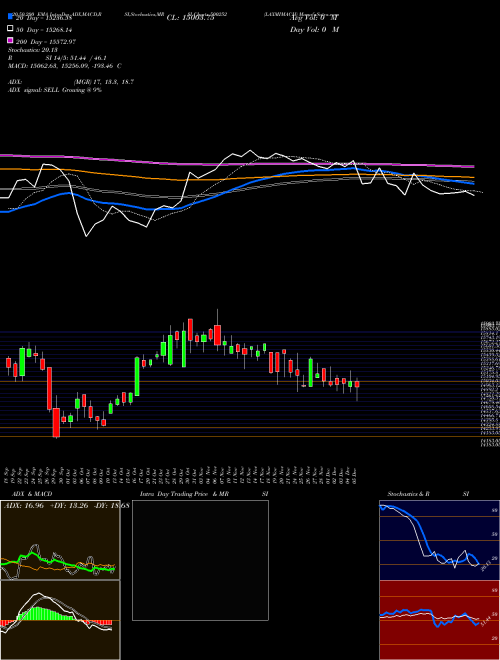Image resolution: width=500 pixels, height=660 pixels.
Task: Click the 'Stochastics & RSI' panel heading
Action: coord(428,494)
